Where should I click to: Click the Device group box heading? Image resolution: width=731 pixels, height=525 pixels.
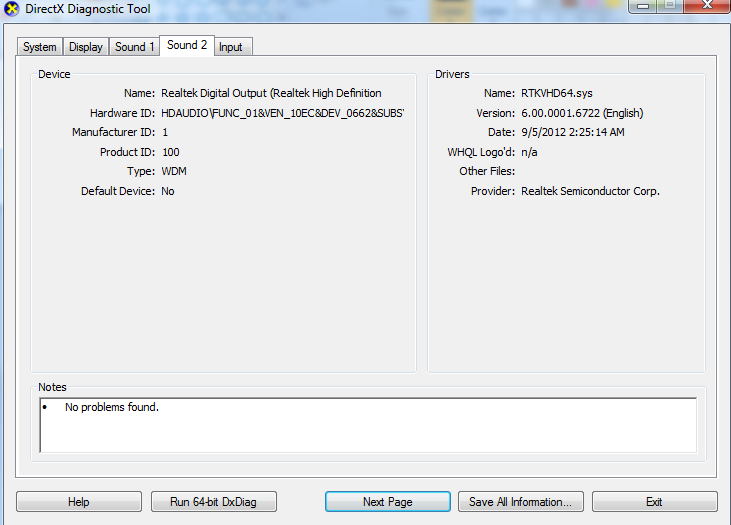(x=54, y=74)
